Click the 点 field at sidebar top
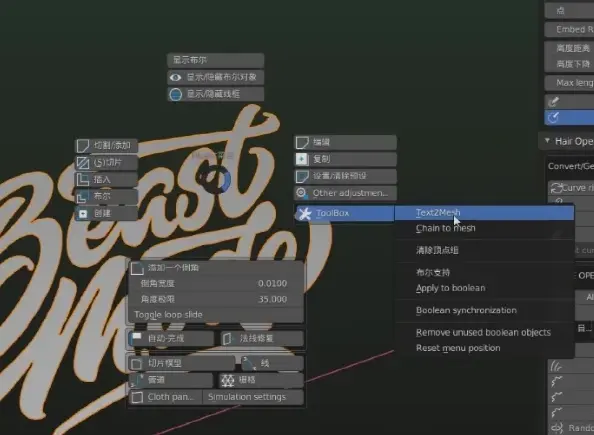594x435 pixels. (x=569, y=11)
